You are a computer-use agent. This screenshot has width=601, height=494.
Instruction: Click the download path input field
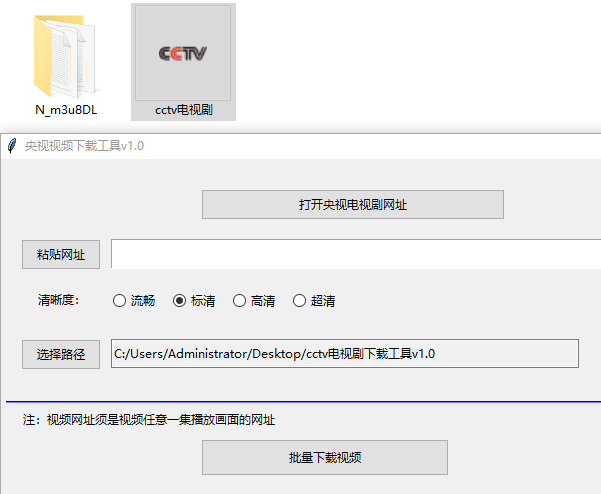[345, 353]
